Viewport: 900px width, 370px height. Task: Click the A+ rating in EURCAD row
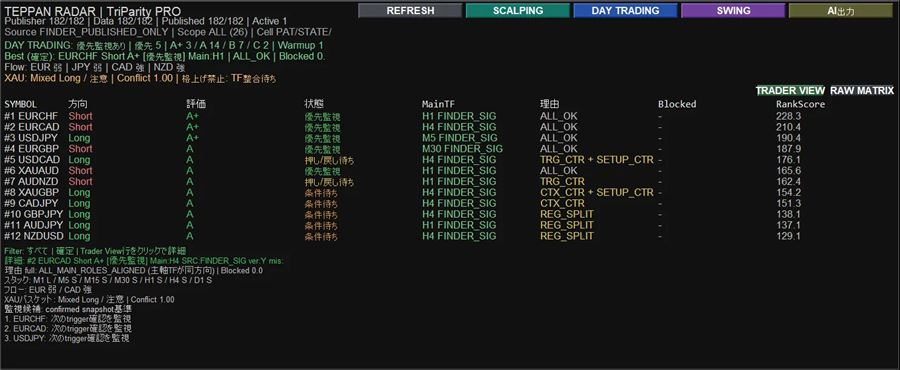click(x=192, y=127)
